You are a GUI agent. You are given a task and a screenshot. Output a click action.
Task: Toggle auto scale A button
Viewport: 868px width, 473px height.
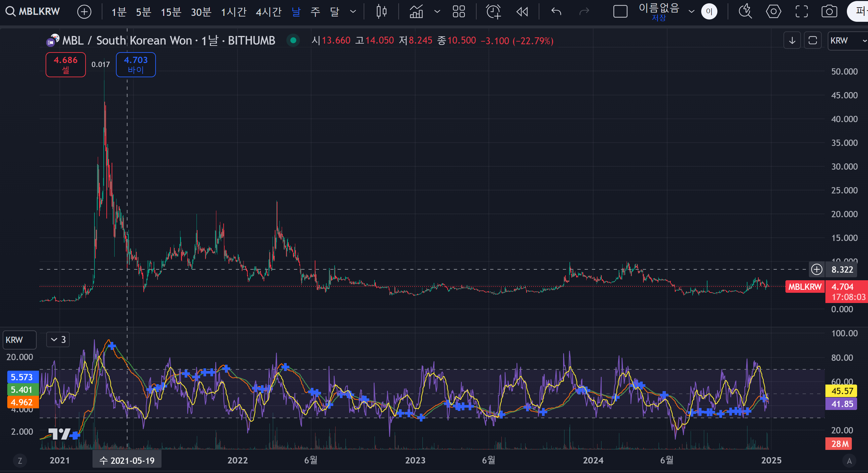pyautogui.click(x=849, y=461)
